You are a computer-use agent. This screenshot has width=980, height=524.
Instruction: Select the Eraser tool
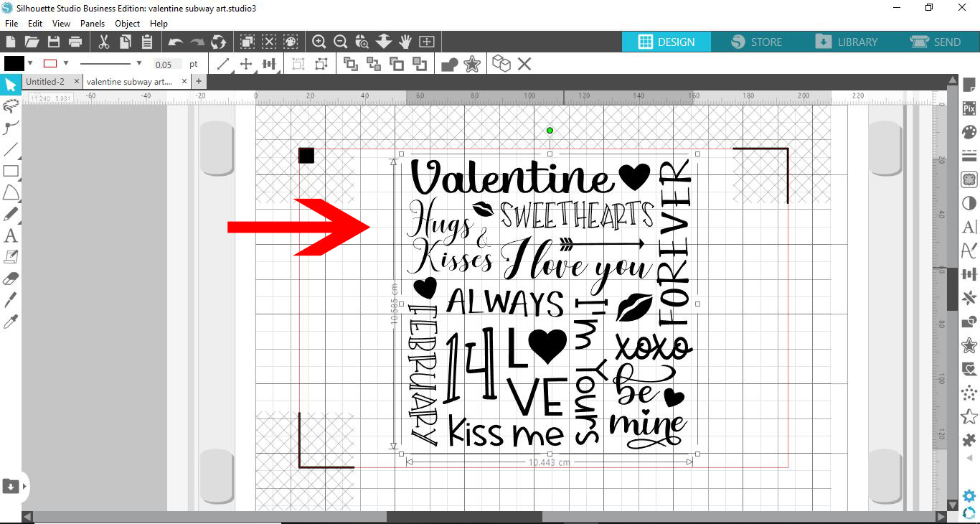click(10, 279)
